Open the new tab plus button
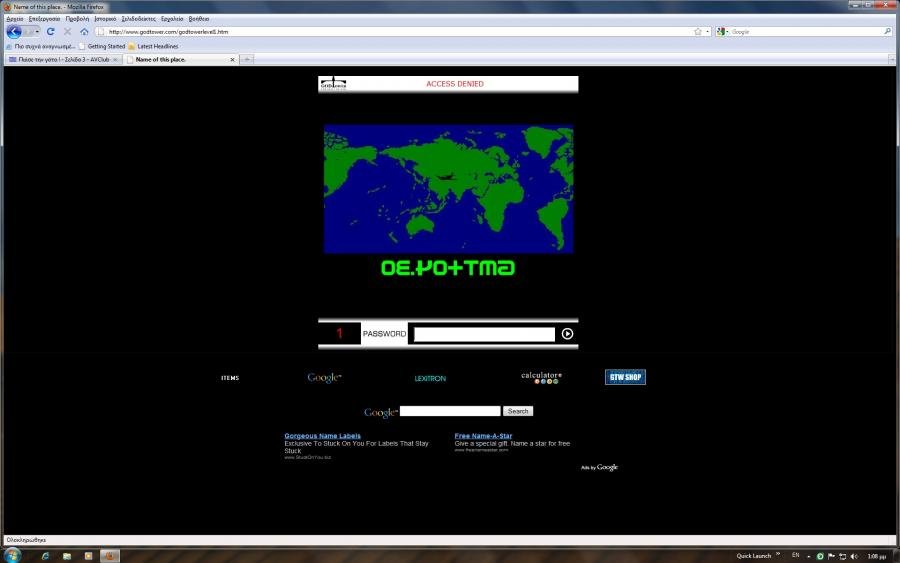The height and width of the screenshot is (563, 900). [247, 60]
